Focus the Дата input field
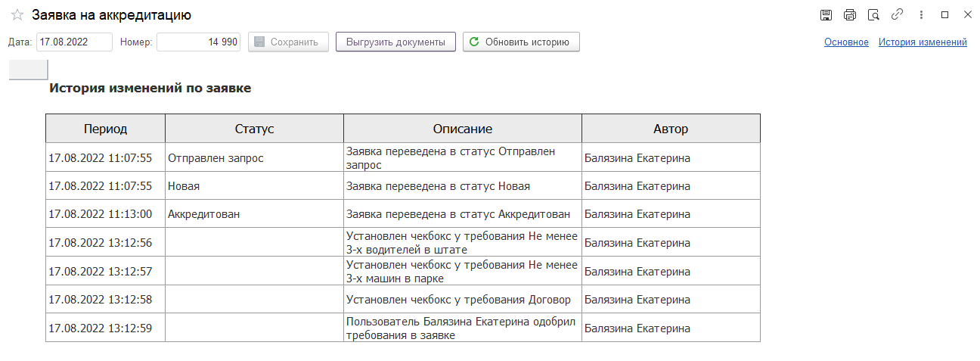 coord(74,42)
